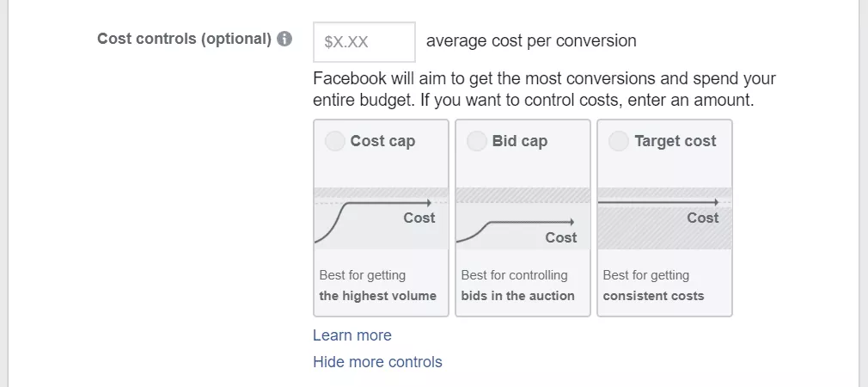Image resolution: width=868 pixels, height=387 pixels.
Task: Click the Bid cap title text
Action: pos(519,142)
